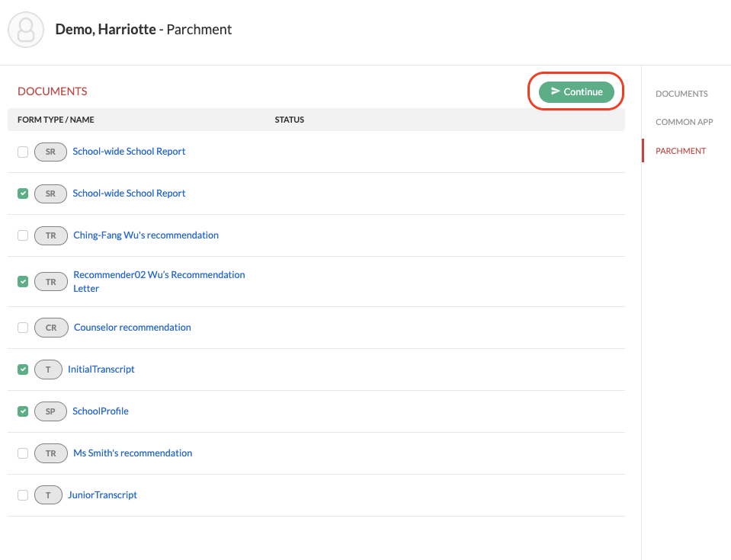Image resolution: width=731 pixels, height=560 pixels.
Task: Click the CR badge beside Counselor recommendation
Action: [51, 328]
